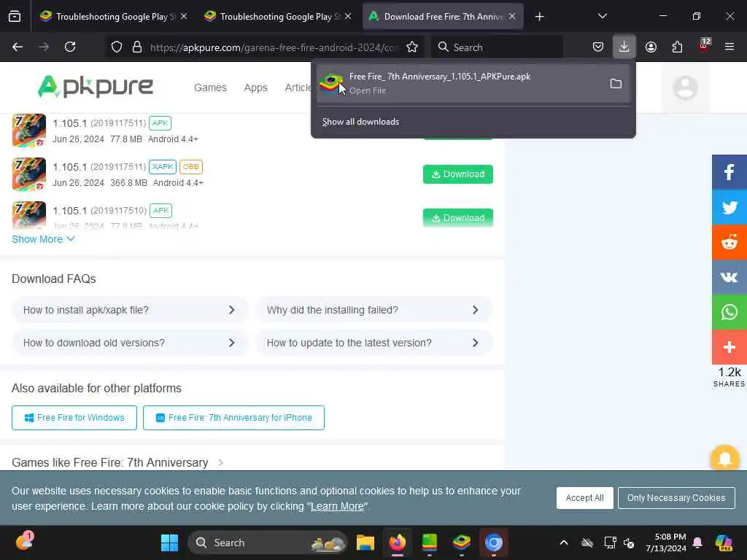Go back to the previous page
This screenshot has width=747, height=560.
(18, 47)
